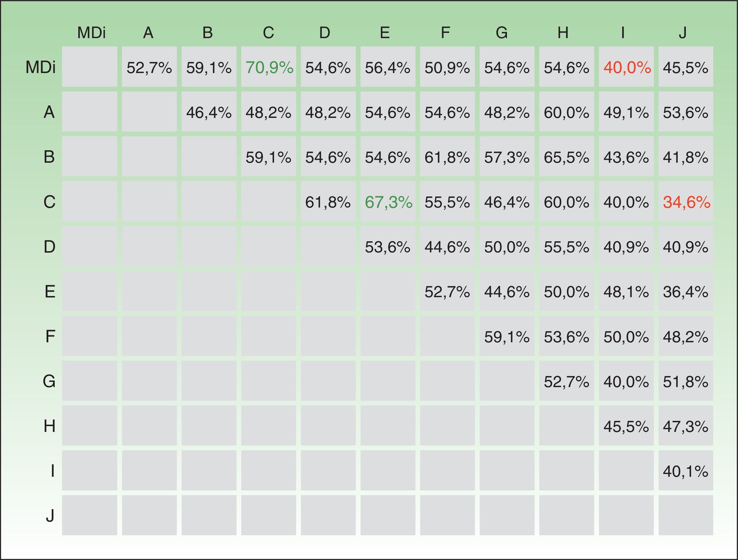Click the green 67,3% value
Image resolution: width=738 pixels, height=560 pixels.
click(388, 202)
